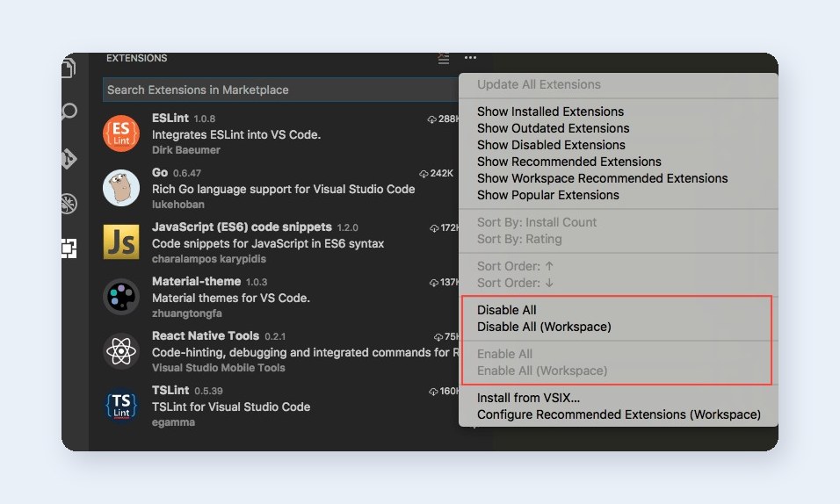Click description 'TSLint for Visual Studio Code'
Screen dimensions: 840x504
[231, 407]
